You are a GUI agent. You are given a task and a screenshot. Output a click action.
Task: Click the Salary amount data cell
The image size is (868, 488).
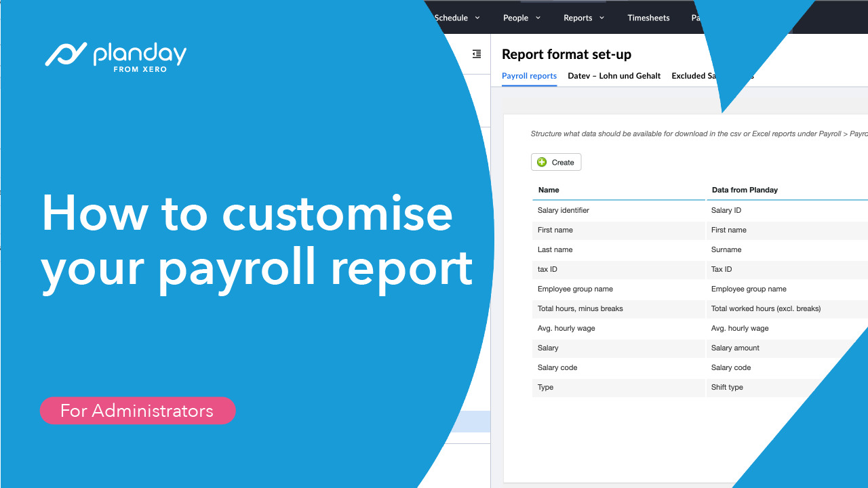click(x=735, y=348)
